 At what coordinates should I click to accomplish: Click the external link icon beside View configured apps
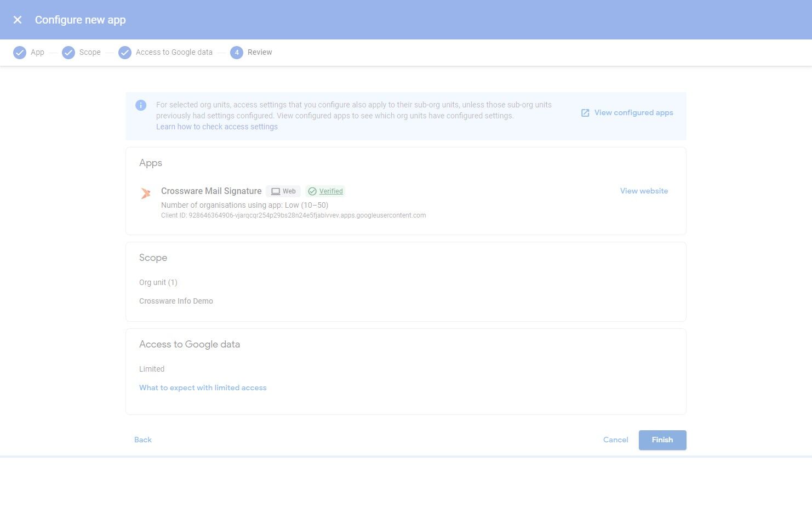click(x=585, y=113)
